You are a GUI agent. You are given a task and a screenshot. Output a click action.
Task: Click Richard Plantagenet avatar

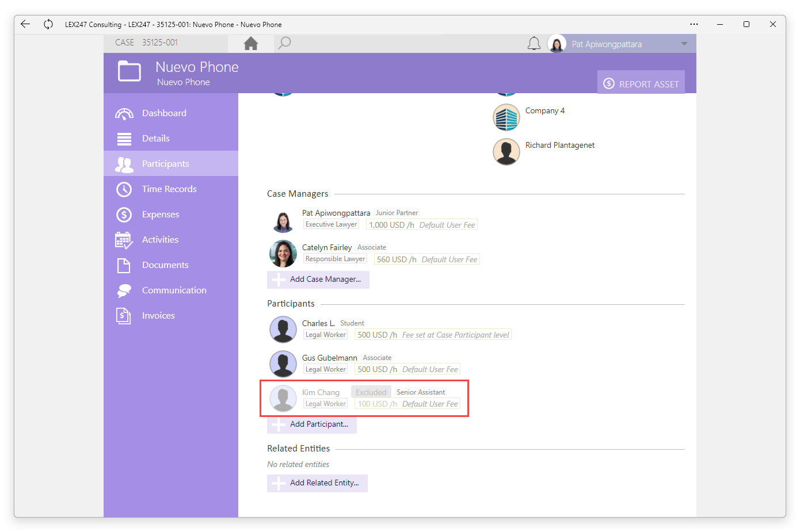pos(506,152)
